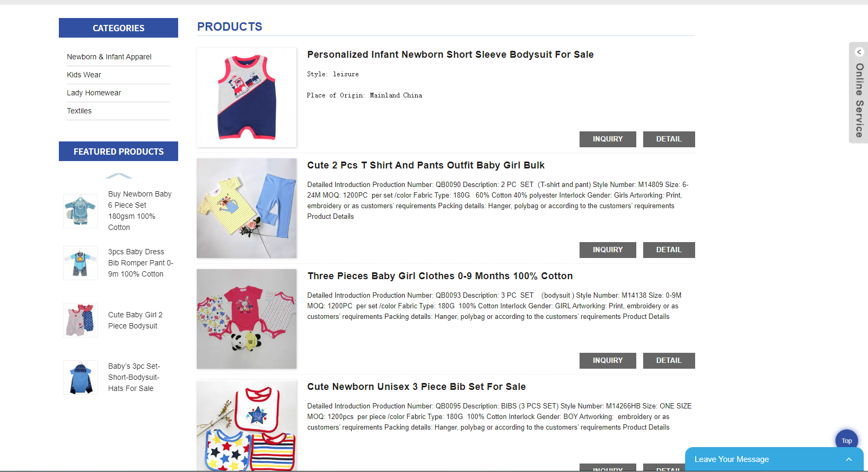
Task: Click Inquiry for Personalized Infant Bodysuit
Action: [607, 139]
